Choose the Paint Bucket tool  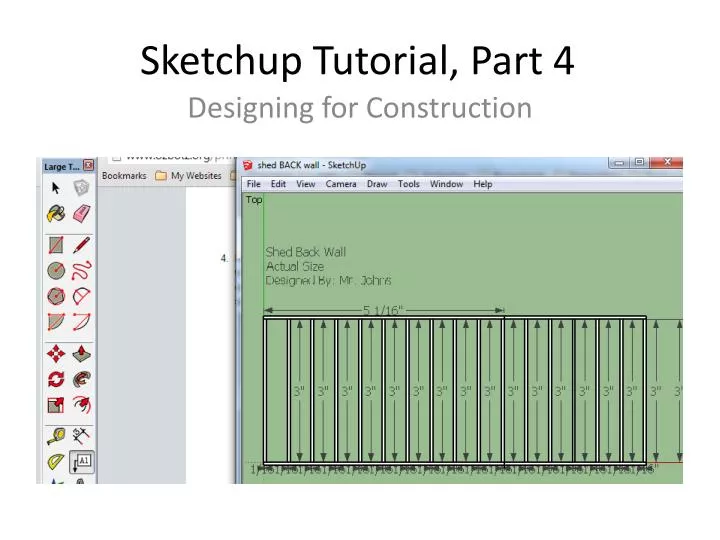[x=56, y=214]
